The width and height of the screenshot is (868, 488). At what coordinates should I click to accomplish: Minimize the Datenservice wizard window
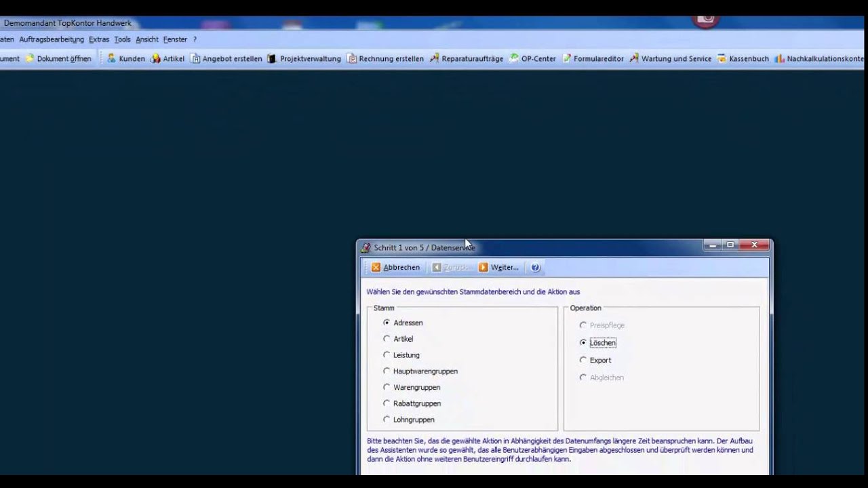pyautogui.click(x=713, y=245)
